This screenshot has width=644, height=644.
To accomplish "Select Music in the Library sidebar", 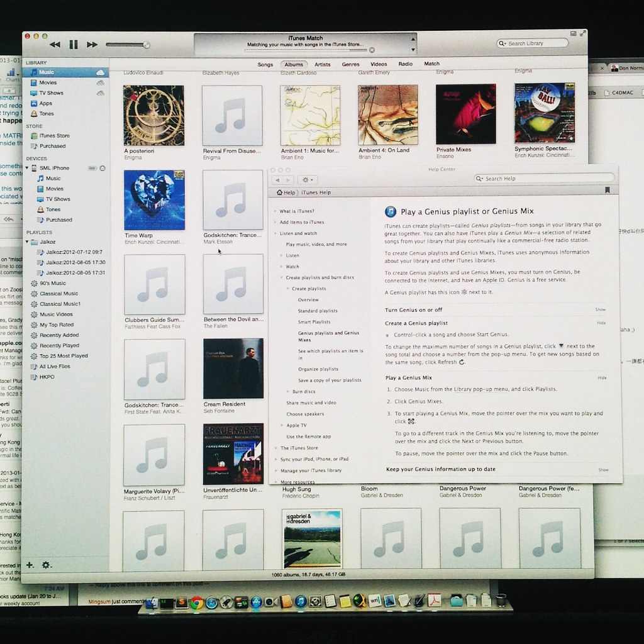I will tap(65, 72).
